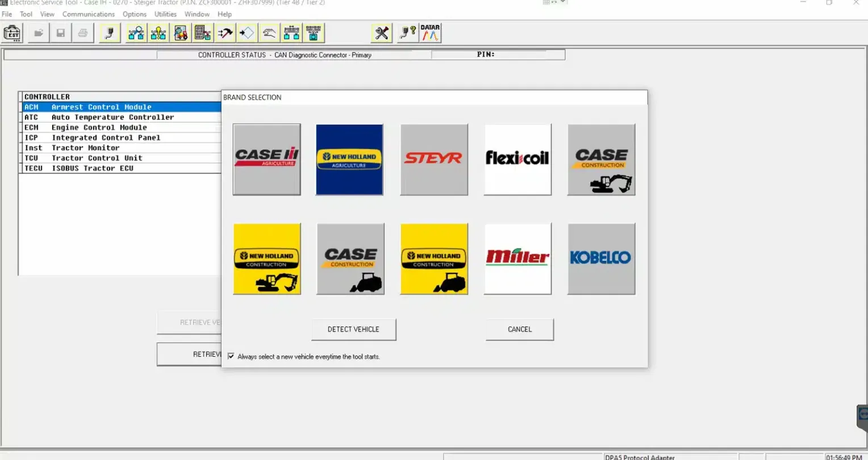868x460 pixels.
Task: Open the Options menu
Action: point(135,14)
